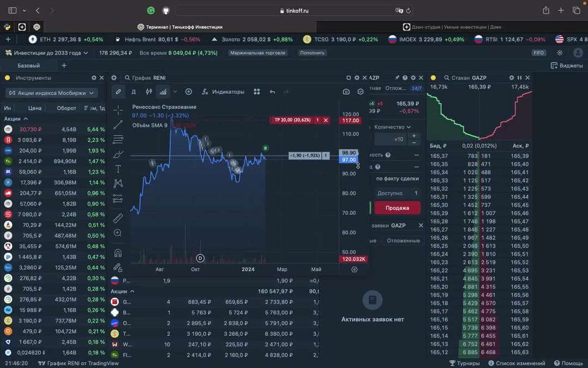Toggle the FIFO badge

click(x=538, y=53)
